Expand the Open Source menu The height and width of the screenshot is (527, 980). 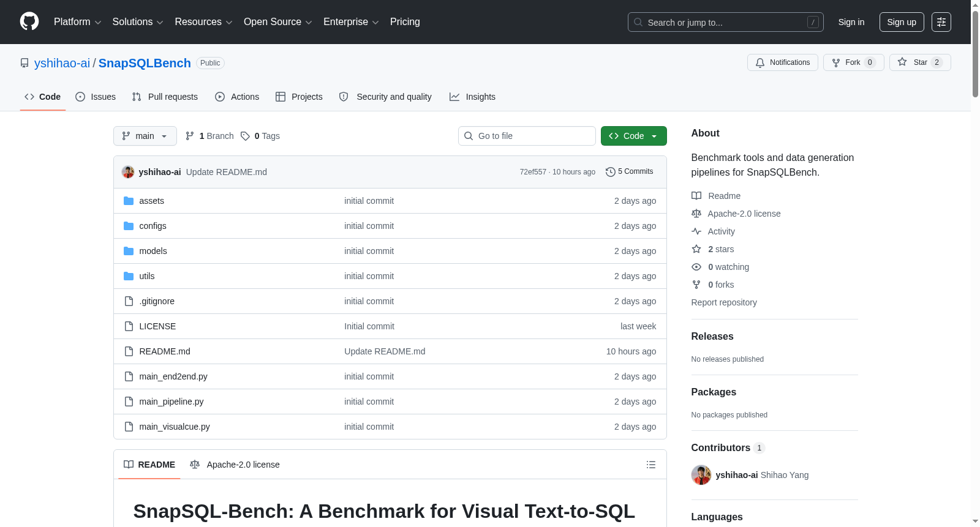(x=278, y=22)
